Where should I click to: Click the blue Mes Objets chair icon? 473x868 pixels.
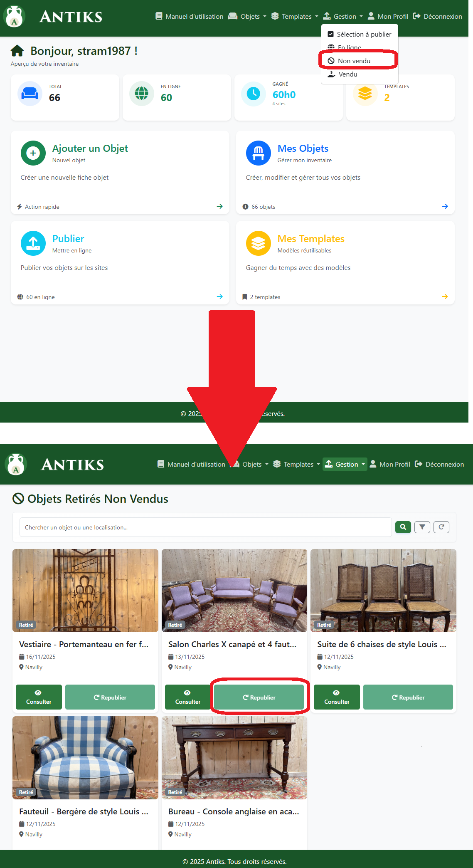pyautogui.click(x=258, y=153)
